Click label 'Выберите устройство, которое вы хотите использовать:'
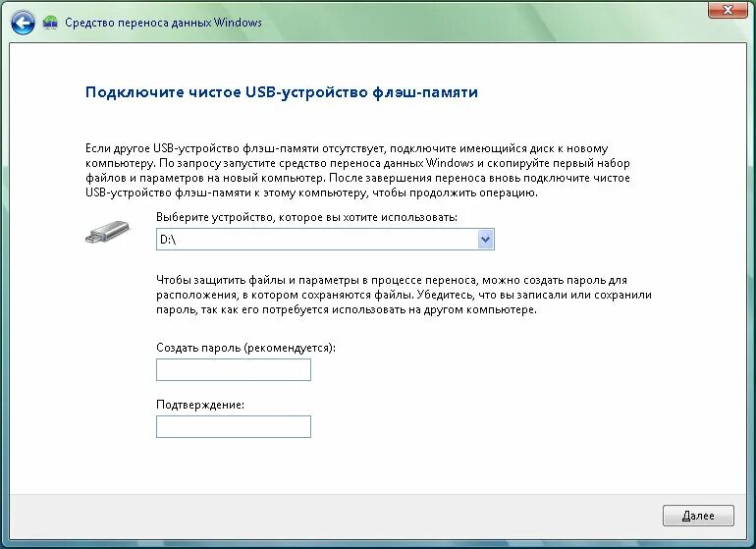This screenshot has height=549, width=756. pos(306,217)
